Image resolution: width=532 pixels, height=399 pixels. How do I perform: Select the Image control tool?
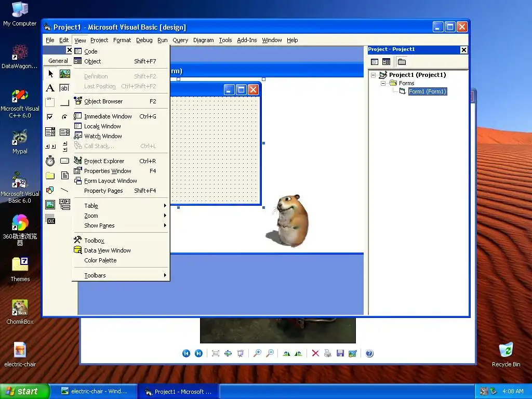[x=50, y=205]
